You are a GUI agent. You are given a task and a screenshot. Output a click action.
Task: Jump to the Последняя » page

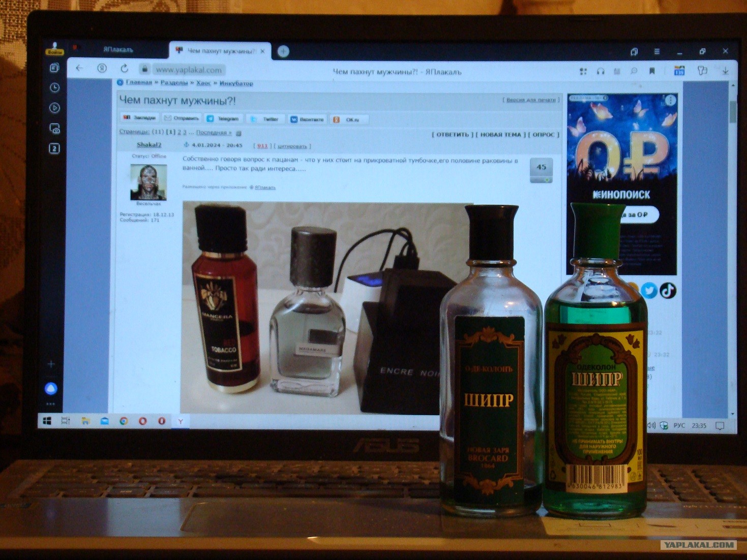pyautogui.click(x=214, y=133)
